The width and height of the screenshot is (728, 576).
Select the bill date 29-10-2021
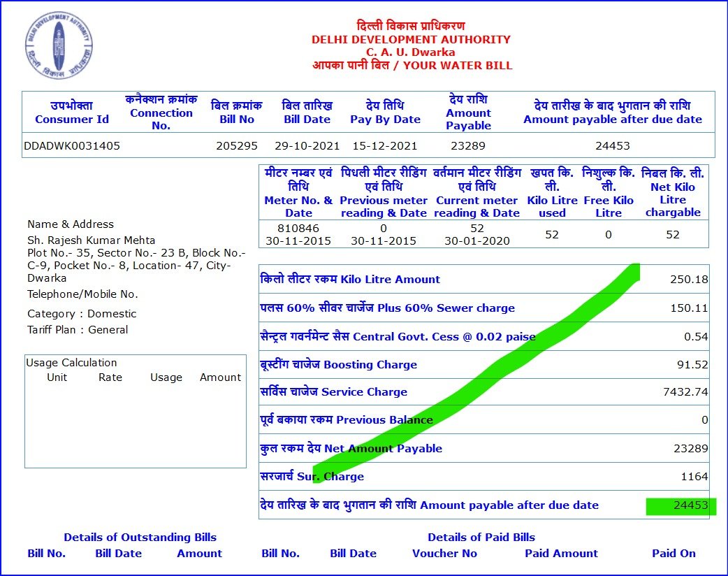tap(307, 146)
